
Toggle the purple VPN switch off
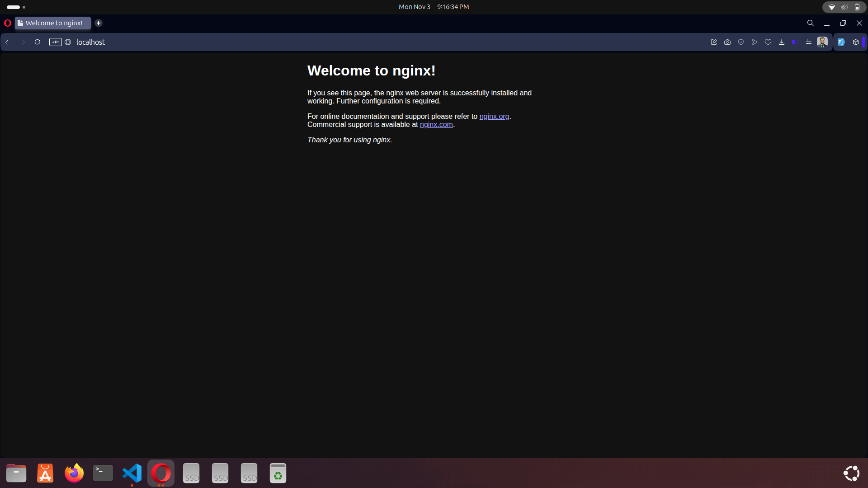click(796, 42)
